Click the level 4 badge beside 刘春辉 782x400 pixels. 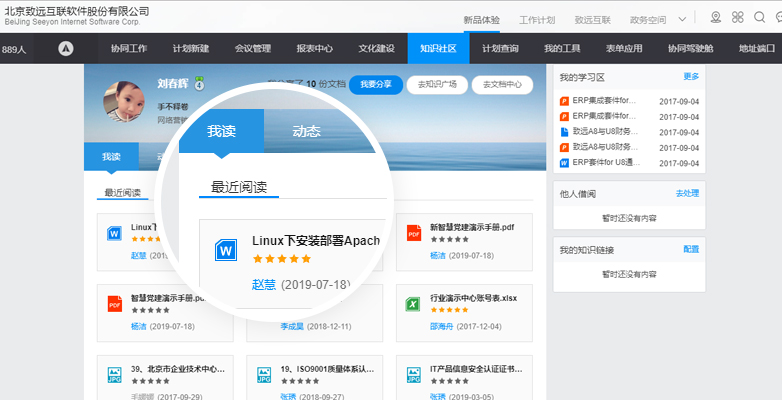click(x=199, y=83)
